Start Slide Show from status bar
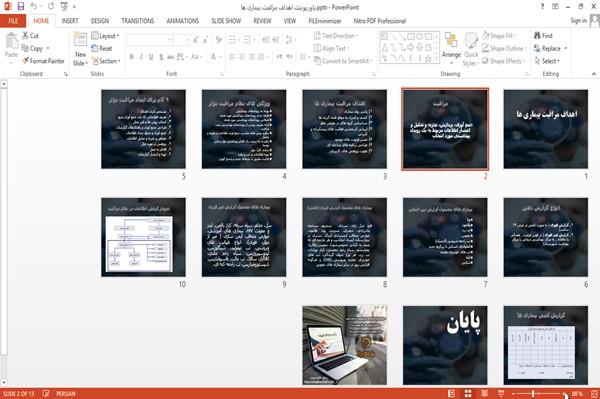The image size is (600, 399). pos(501,394)
